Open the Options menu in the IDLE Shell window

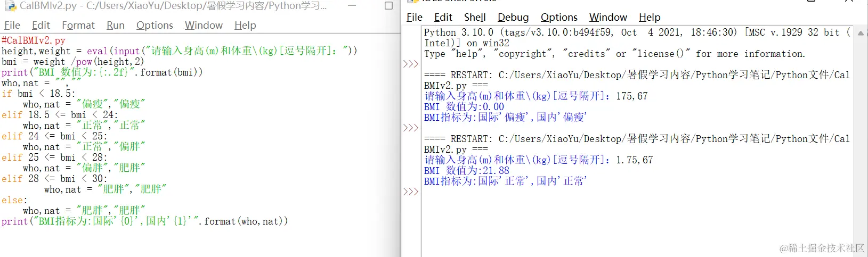(559, 17)
